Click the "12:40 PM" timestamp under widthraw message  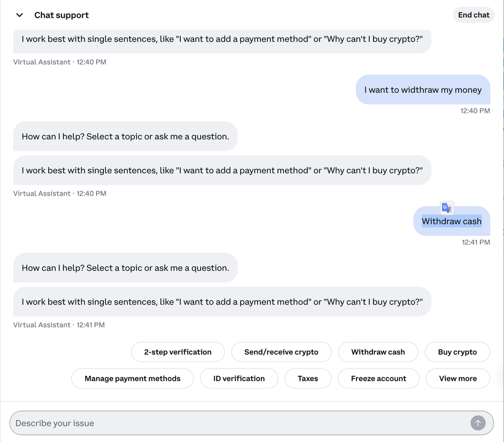(475, 110)
